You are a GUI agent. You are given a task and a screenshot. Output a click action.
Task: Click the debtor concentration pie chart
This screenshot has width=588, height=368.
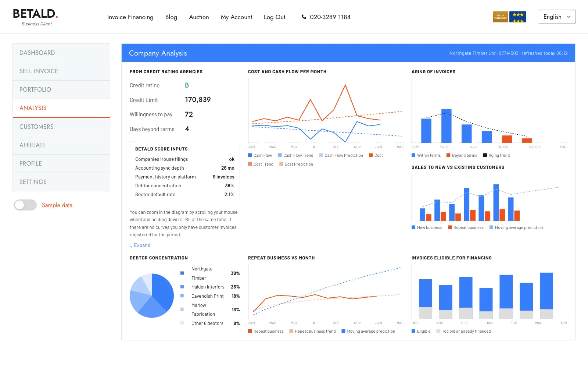click(x=152, y=296)
